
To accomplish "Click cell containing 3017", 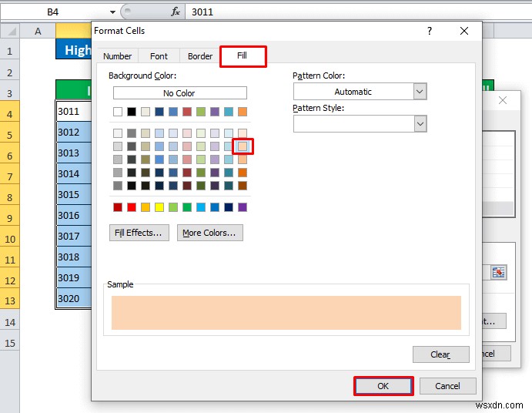I will click(74, 236).
